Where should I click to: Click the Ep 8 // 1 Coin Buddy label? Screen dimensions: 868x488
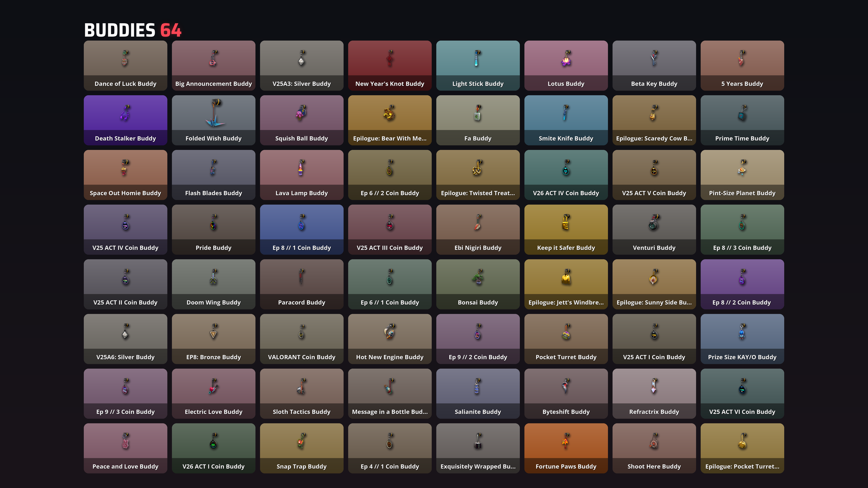302,248
